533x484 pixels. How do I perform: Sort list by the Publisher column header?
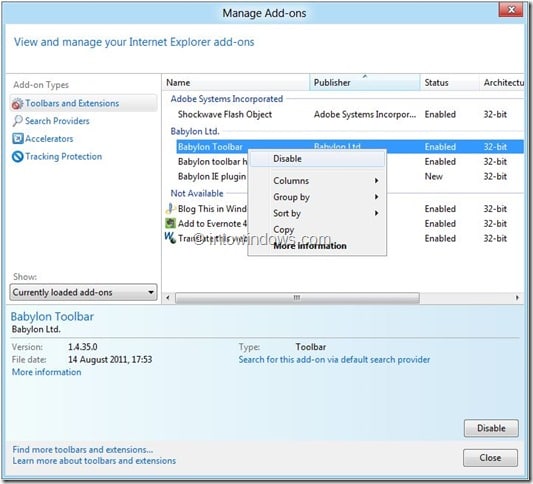[x=365, y=83]
